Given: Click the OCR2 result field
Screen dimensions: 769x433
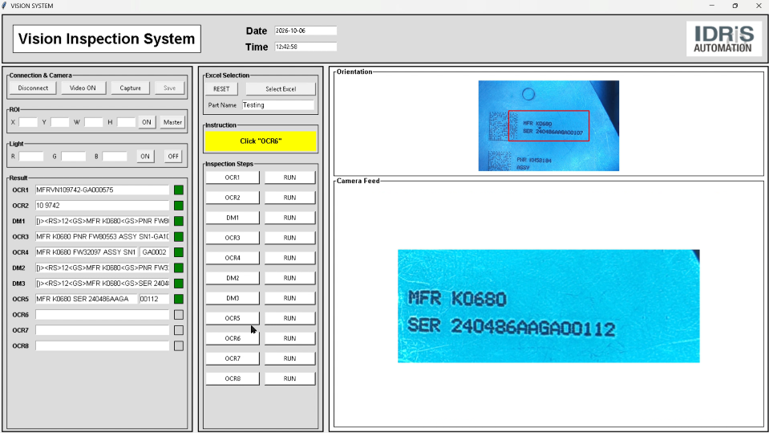Looking at the screenshot, I should 102,205.
